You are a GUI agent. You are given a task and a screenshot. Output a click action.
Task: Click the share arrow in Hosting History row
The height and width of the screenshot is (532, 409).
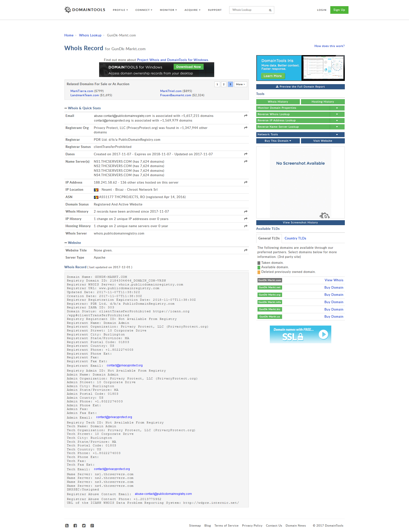245,226
